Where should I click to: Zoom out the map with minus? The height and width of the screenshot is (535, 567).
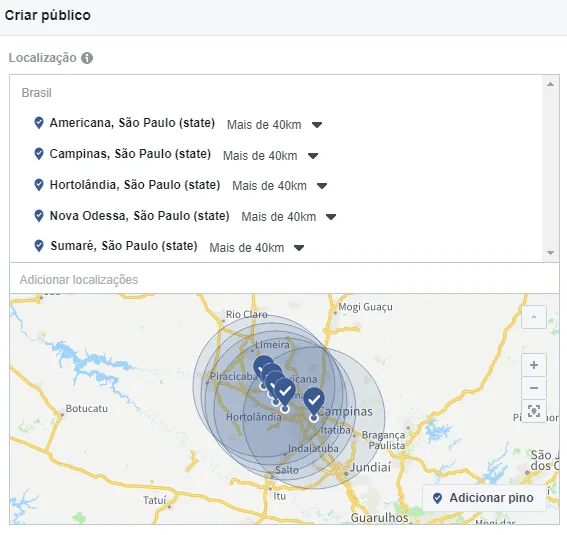click(x=534, y=388)
